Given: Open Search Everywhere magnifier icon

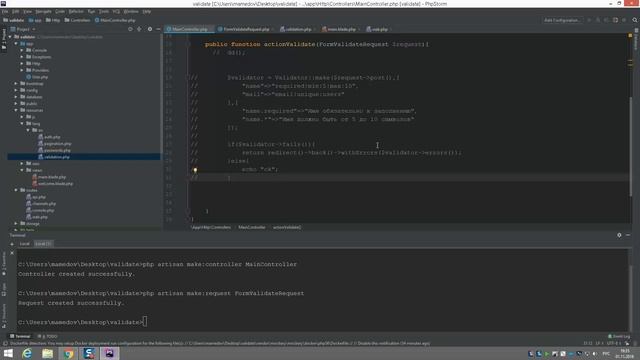Looking at the screenshot, I should click(x=635, y=20).
